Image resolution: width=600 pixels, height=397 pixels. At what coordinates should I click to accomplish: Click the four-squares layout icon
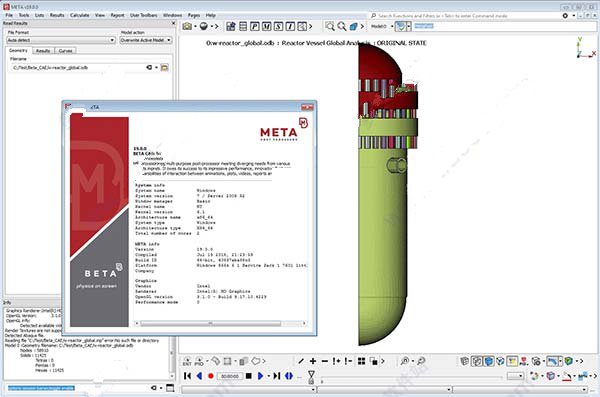[361, 361]
